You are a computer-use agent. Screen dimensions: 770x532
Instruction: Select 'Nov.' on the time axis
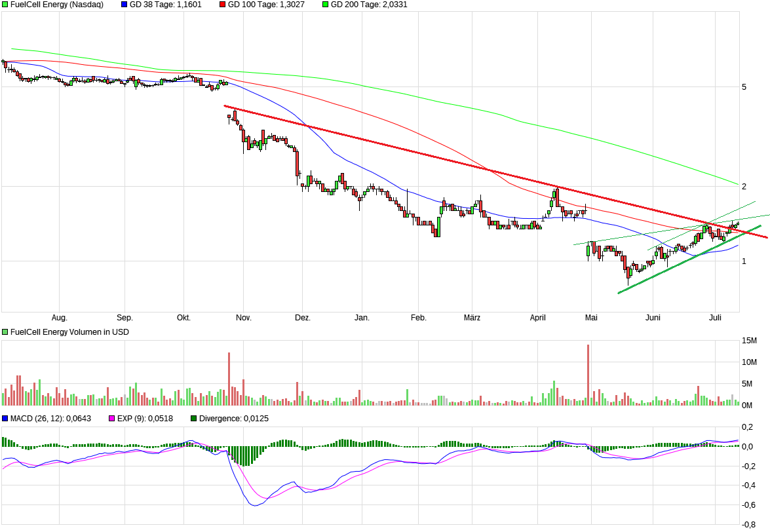(244, 317)
